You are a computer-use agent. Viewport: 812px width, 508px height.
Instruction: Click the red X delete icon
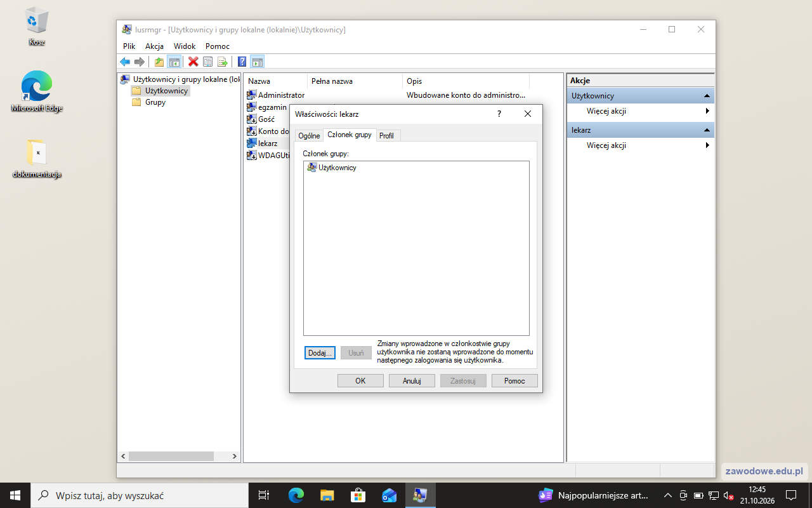[193, 62]
